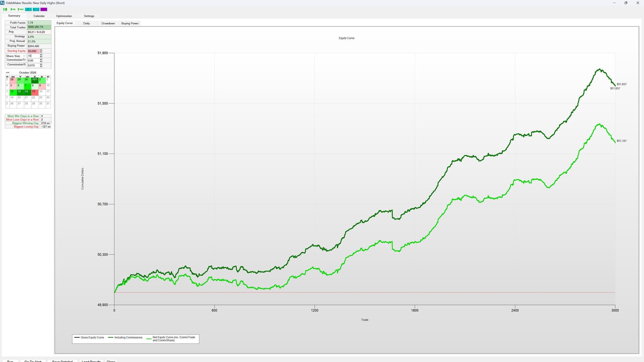Screen dimensions: 644x362
Task: Select calendar day 7
Action: [27, 87]
